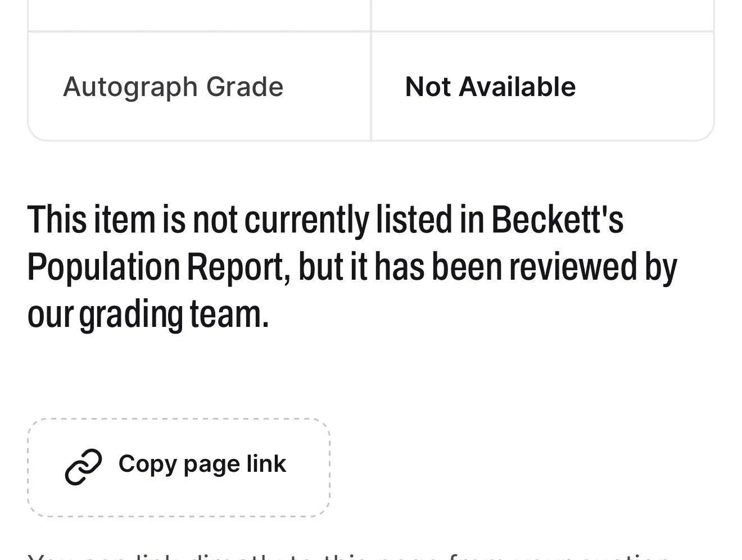Select the Not Available value cell

coord(542,86)
